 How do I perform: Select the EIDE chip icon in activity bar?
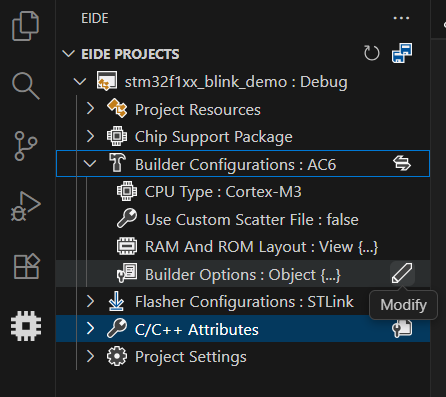click(26, 326)
